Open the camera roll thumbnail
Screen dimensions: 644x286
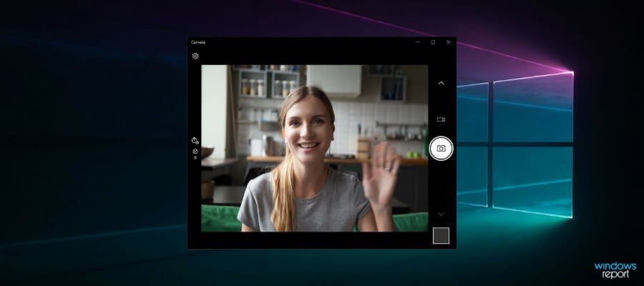coord(441,236)
